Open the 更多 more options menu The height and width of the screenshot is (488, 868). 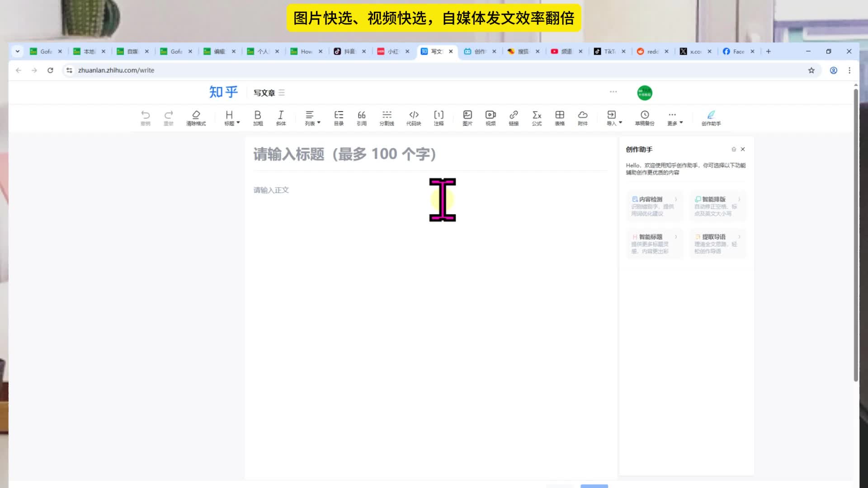675,117
